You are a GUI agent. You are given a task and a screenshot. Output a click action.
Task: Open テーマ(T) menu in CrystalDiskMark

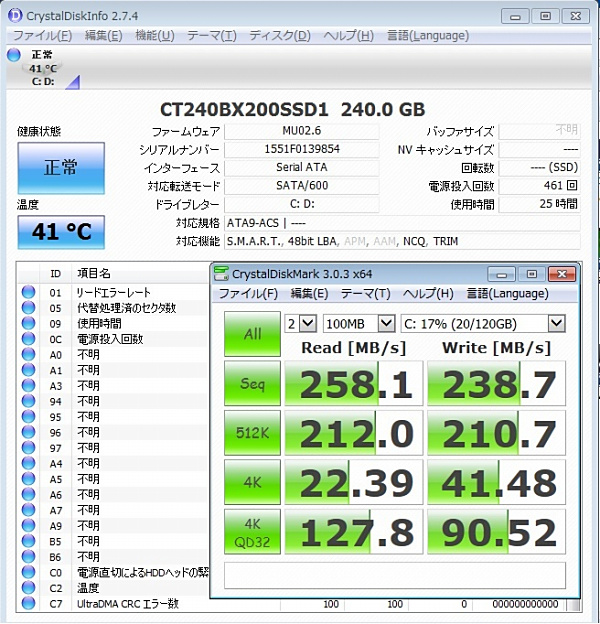(x=365, y=294)
